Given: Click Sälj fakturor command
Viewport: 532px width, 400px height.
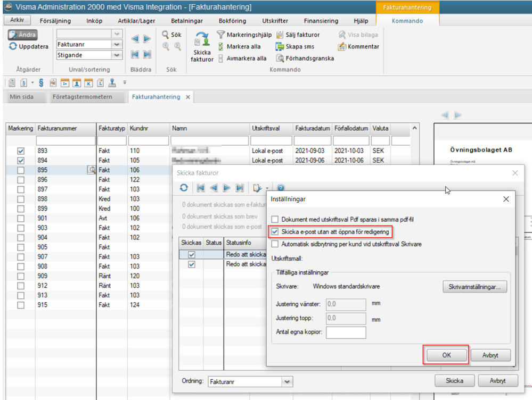Looking at the screenshot, I should pyautogui.click(x=298, y=35).
